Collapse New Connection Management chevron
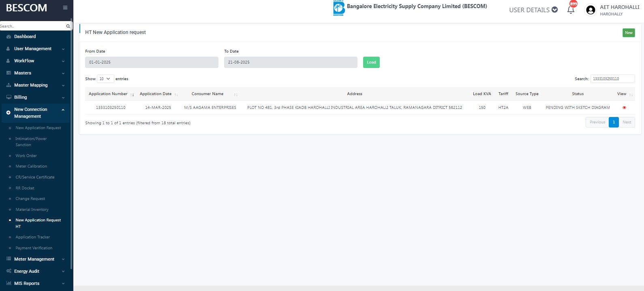The width and height of the screenshot is (644, 291). (x=63, y=110)
